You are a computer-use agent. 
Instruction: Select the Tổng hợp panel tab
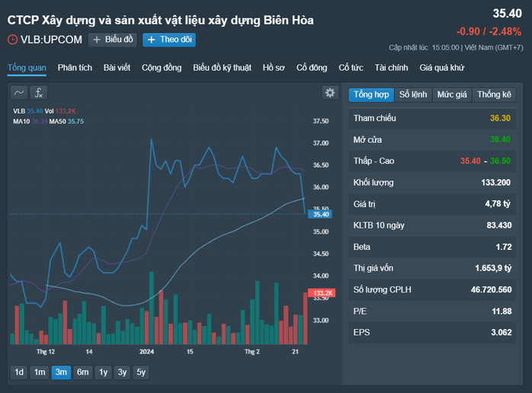(371, 94)
